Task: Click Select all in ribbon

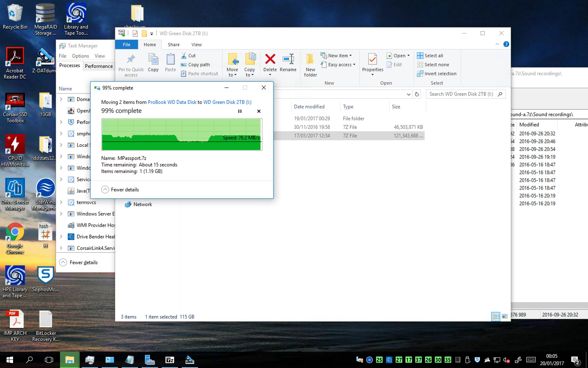Action: click(430, 56)
